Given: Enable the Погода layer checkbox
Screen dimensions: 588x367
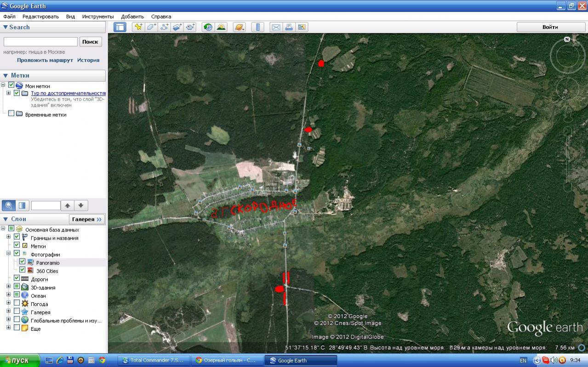Looking at the screenshot, I should point(17,303).
